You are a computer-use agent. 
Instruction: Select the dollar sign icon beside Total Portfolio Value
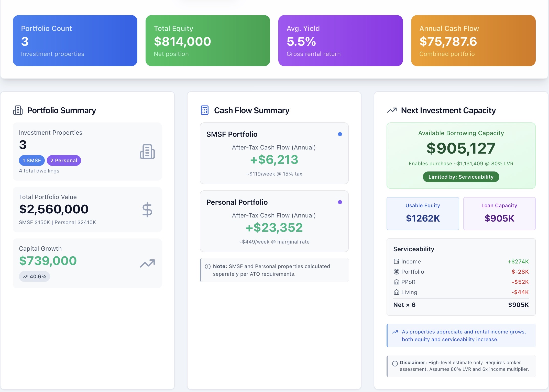point(147,210)
